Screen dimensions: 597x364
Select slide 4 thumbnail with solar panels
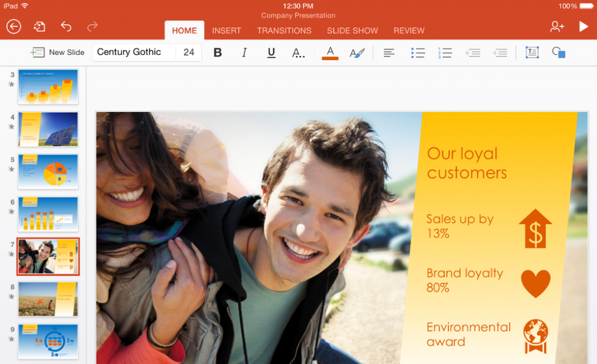[x=48, y=129]
